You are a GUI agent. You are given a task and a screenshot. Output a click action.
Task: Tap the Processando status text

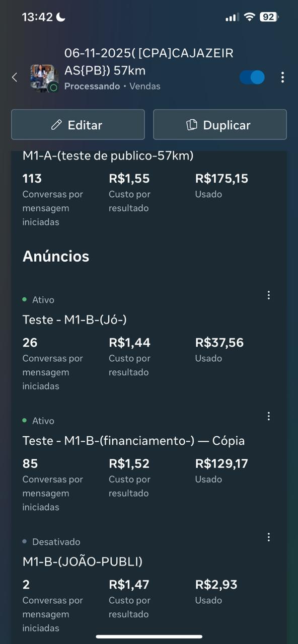[x=92, y=86]
